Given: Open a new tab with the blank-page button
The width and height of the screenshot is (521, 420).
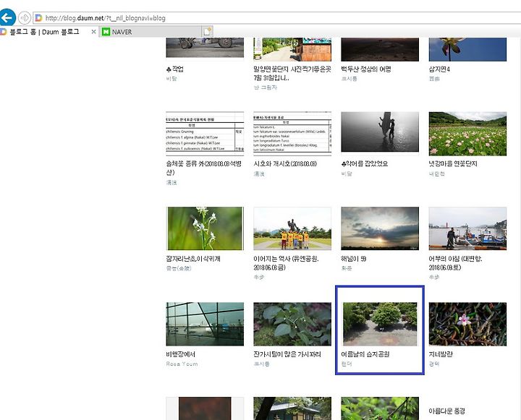Looking at the screenshot, I should [x=208, y=32].
